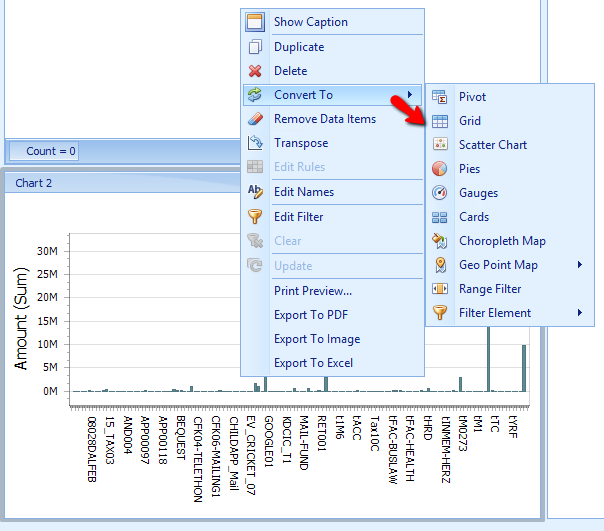The width and height of the screenshot is (604, 531).
Task: Choose Export To PDF
Action: [311, 315]
